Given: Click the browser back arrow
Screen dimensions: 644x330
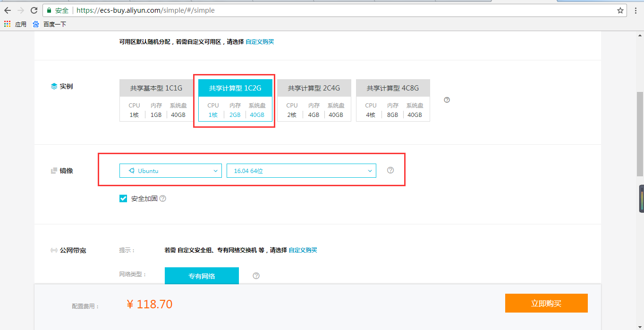Looking at the screenshot, I should [x=7, y=10].
